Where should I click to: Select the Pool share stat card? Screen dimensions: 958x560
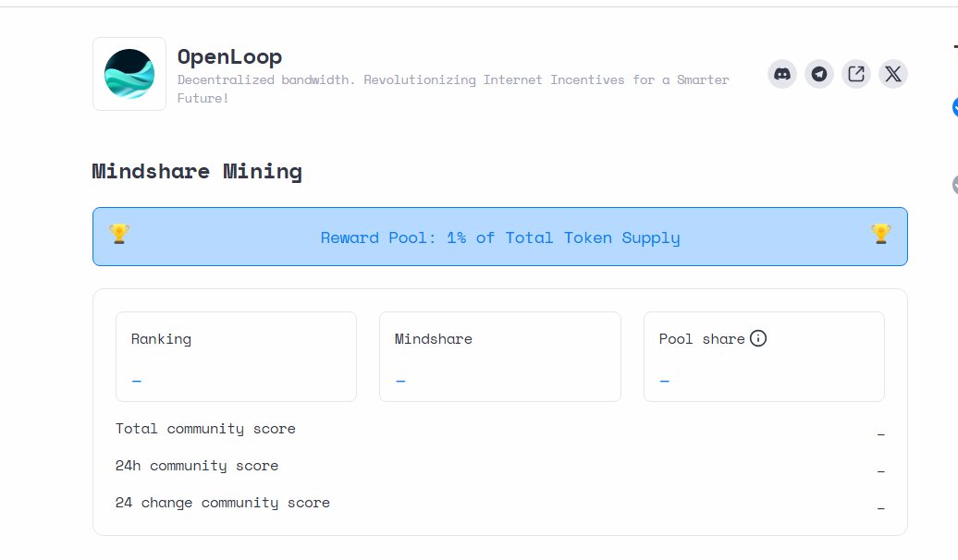click(x=764, y=356)
